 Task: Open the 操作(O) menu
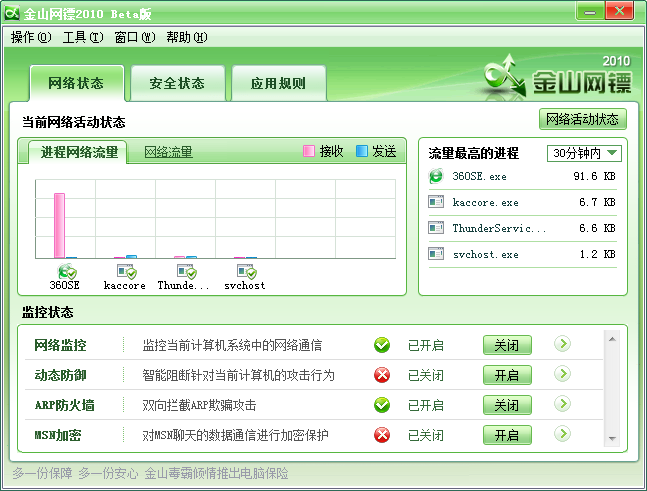[x=31, y=37]
